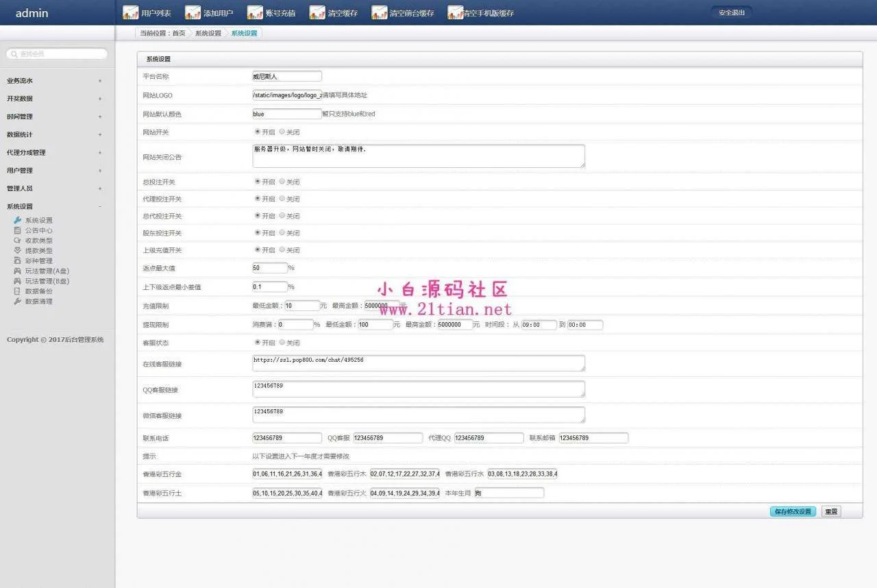Open 公告中心 via its sidebar icon

[18, 230]
